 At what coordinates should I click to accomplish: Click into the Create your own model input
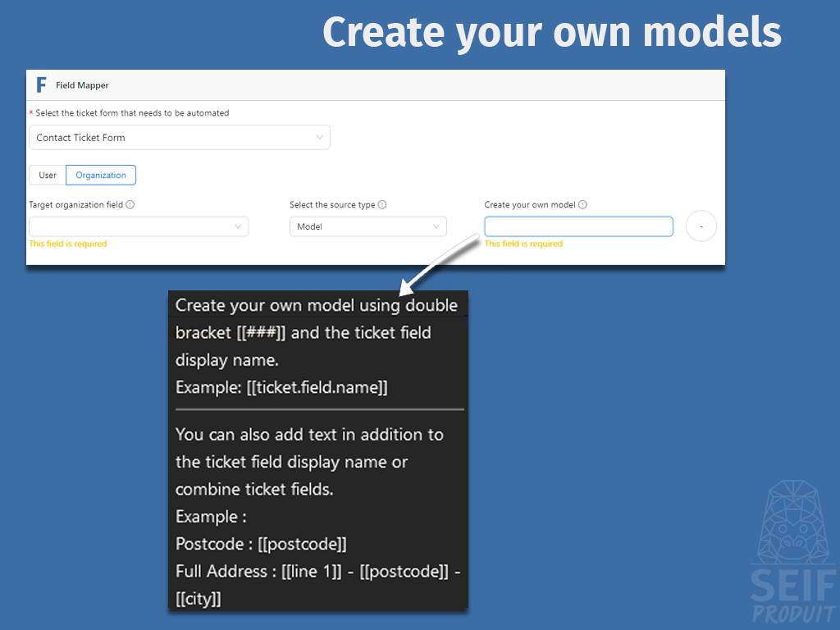tap(578, 226)
